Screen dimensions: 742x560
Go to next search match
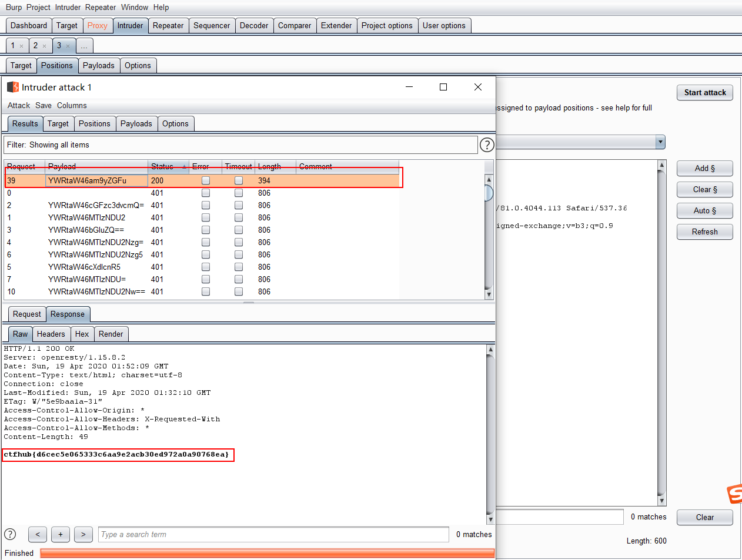[83, 534]
